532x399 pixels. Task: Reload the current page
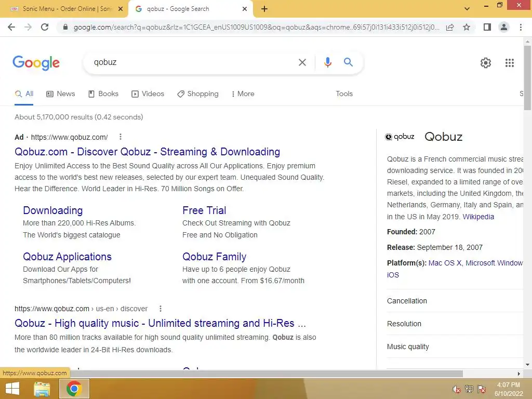pos(45,27)
